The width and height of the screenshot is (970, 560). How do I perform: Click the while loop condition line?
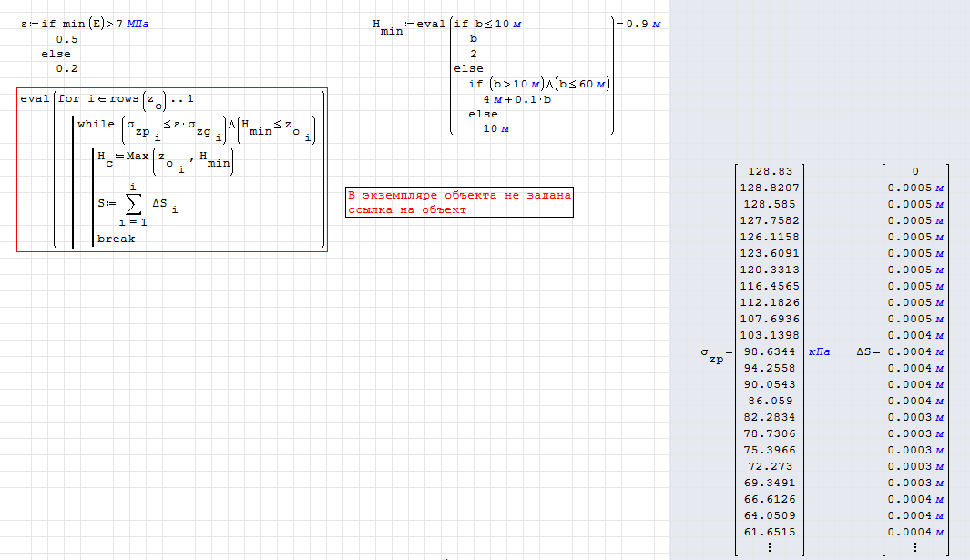197,127
